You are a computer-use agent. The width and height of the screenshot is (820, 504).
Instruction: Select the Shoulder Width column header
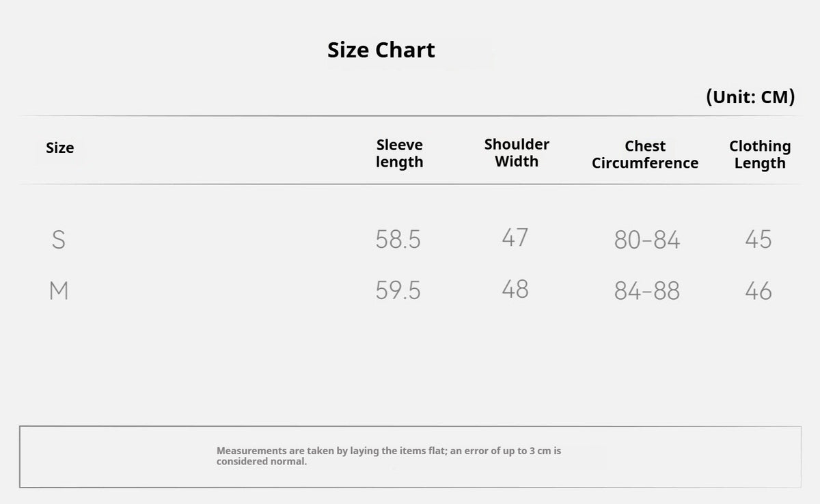[x=517, y=153]
